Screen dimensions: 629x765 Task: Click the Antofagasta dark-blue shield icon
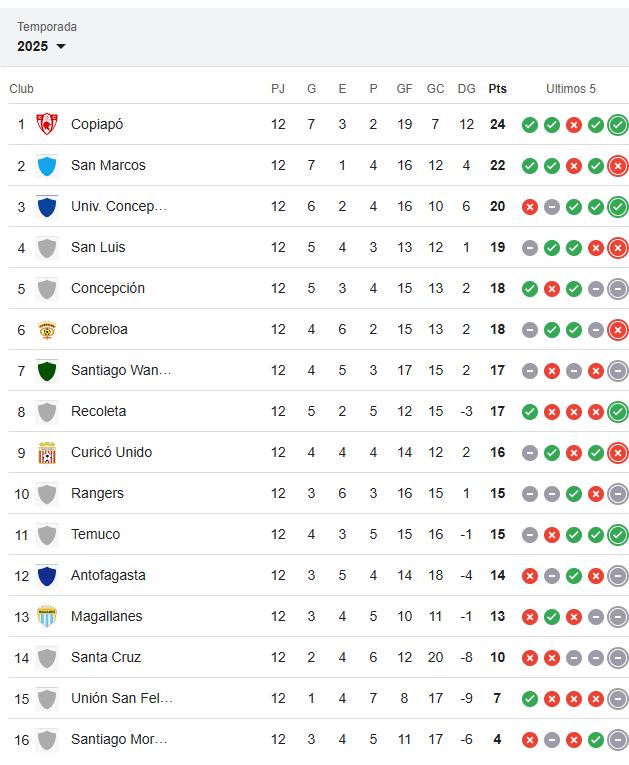47,575
